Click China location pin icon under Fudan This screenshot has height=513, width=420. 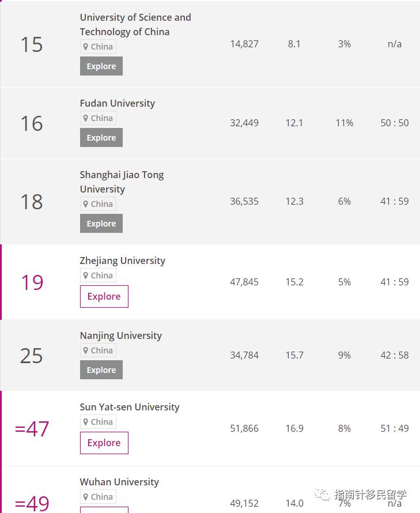click(x=85, y=118)
